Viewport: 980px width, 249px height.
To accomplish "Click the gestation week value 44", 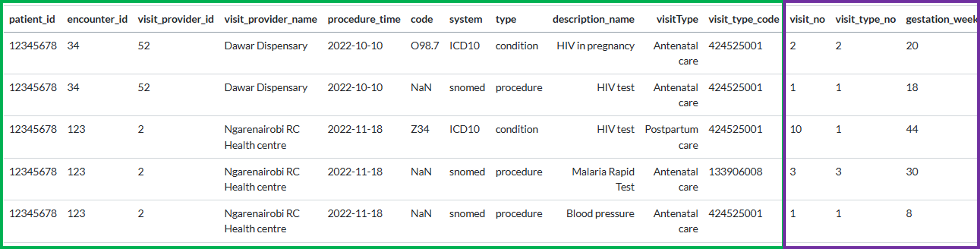I will [x=912, y=129].
